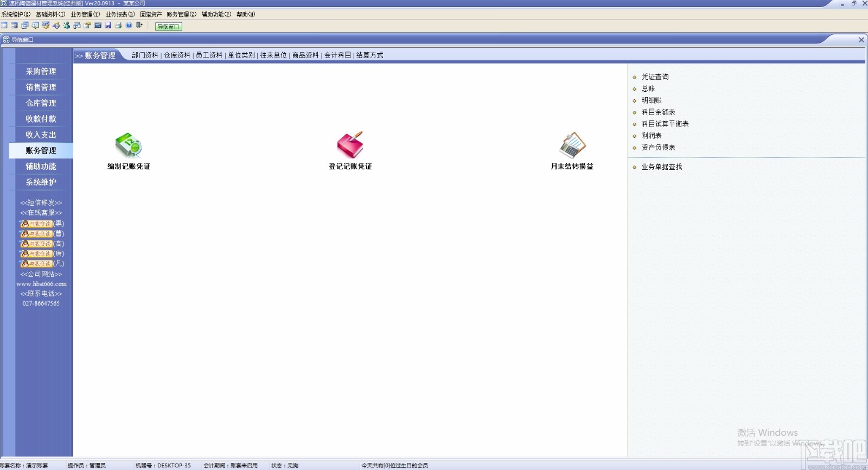Open company website www.hbst666.com link
Image resolution: width=868 pixels, height=470 pixels.
[41, 284]
